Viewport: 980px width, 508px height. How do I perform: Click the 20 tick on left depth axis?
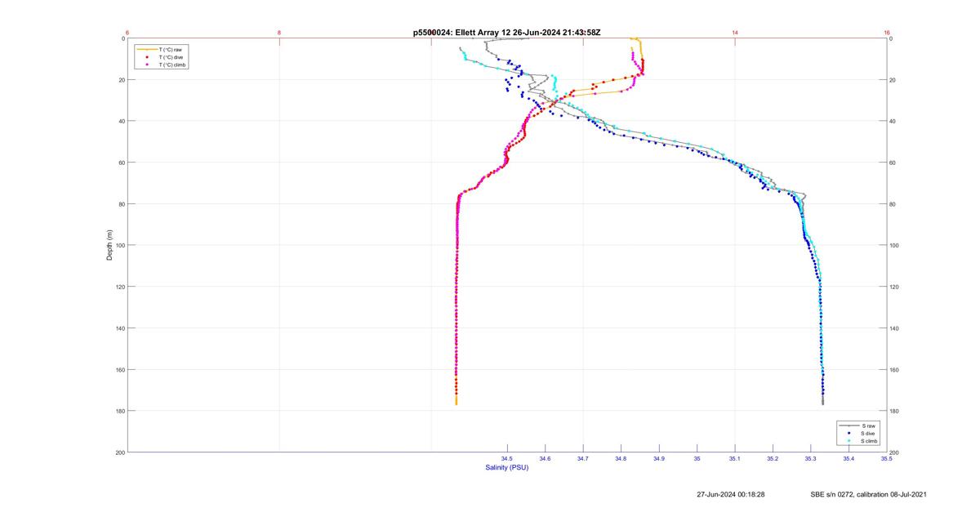point(121,80)
